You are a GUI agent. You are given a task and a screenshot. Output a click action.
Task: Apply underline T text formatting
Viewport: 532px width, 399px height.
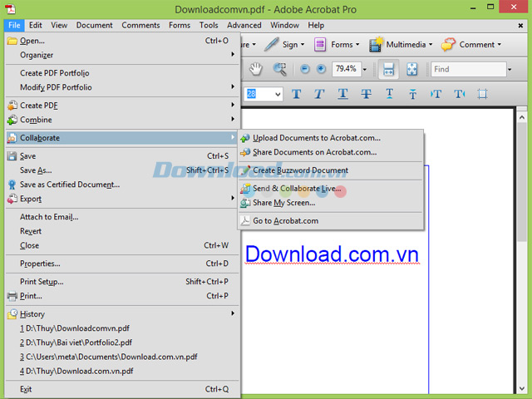[x=342, y=94]
